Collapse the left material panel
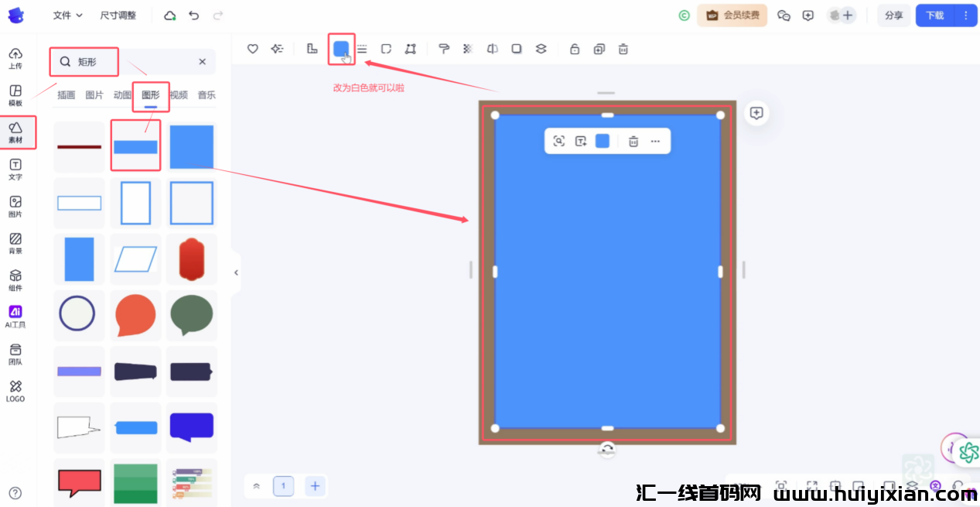Screen dimensions: 980x507 coord(236,272)
